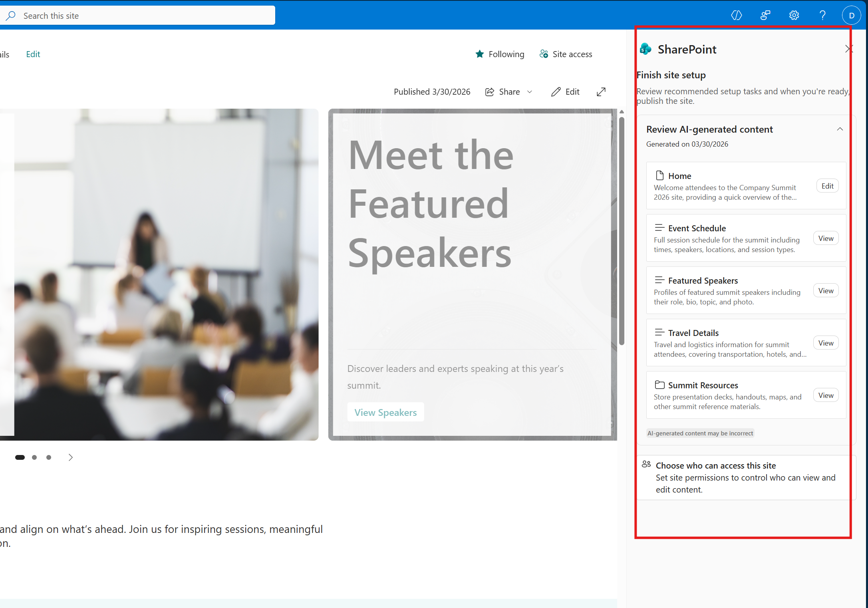Open the Share dropdown chevron

[530, 92]
